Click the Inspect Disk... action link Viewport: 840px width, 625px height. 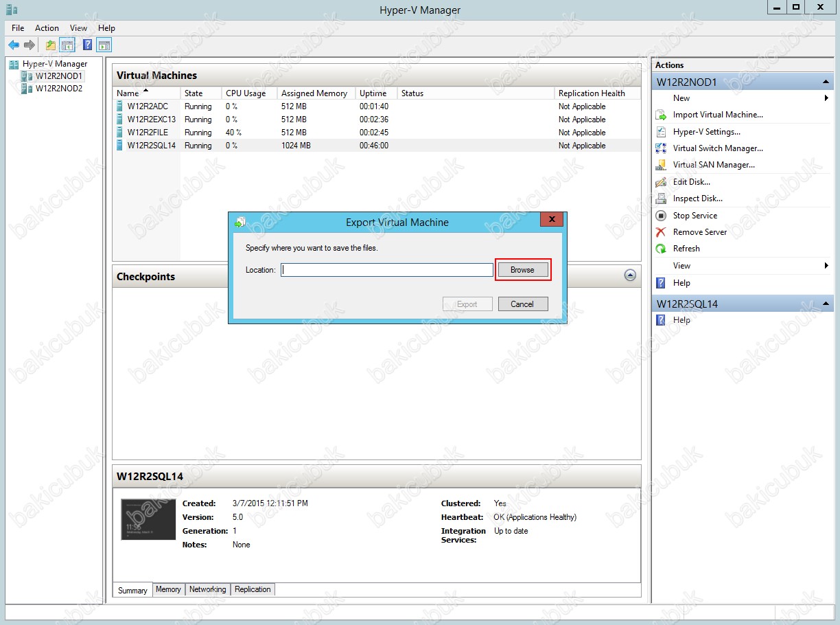pos(698,198)
